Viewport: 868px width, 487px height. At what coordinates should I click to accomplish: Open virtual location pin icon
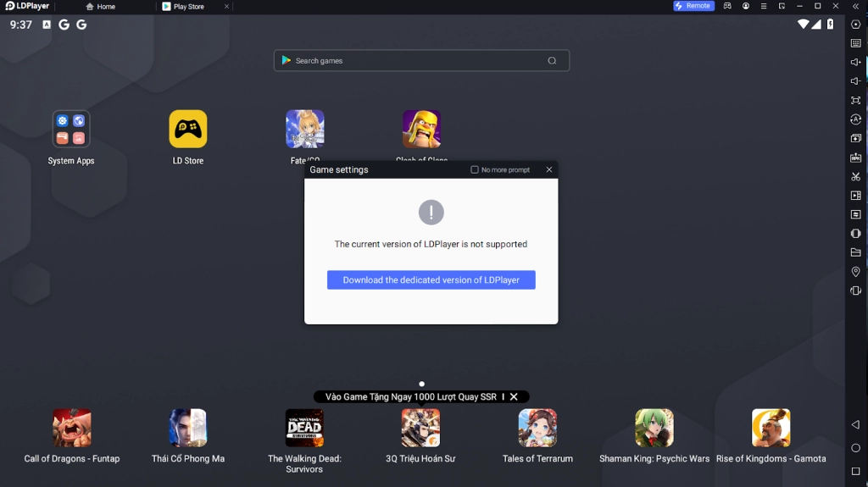coord(856,272)
